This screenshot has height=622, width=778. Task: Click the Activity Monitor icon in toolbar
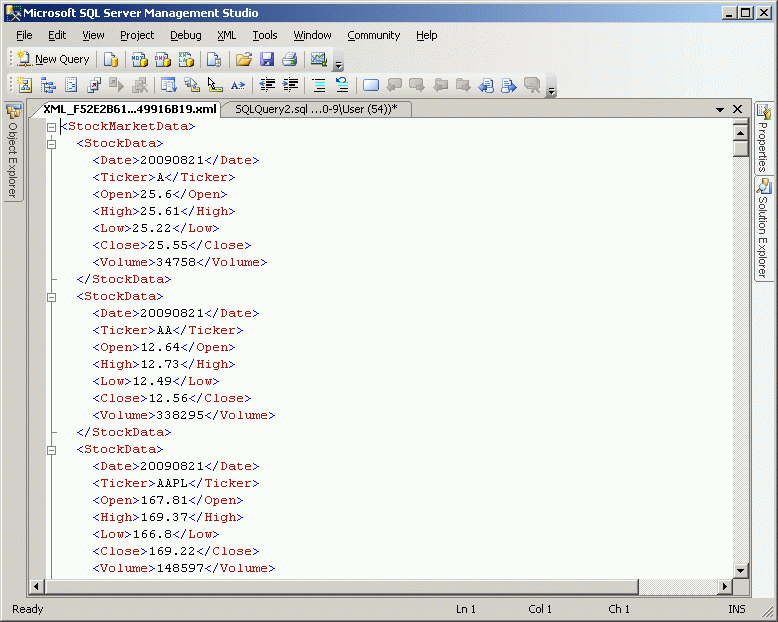(x=319, y=59)
